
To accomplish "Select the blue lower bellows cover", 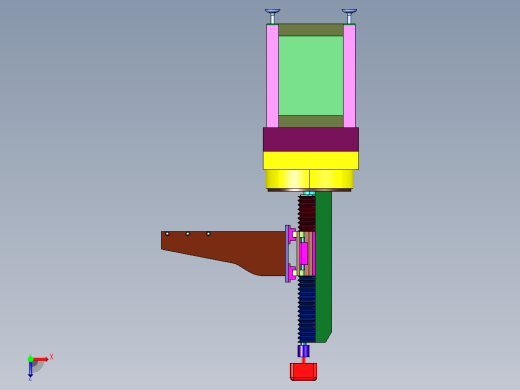I will point(307,310).
